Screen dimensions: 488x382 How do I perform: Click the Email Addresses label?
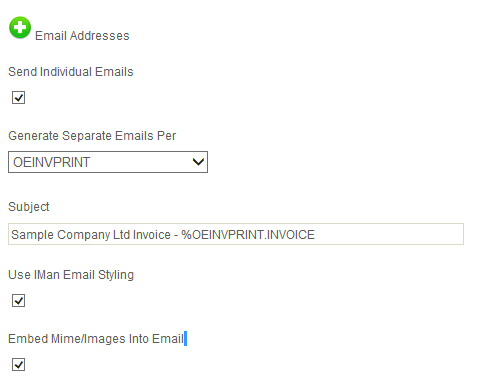pyautogui.click(x=82, y=36)
